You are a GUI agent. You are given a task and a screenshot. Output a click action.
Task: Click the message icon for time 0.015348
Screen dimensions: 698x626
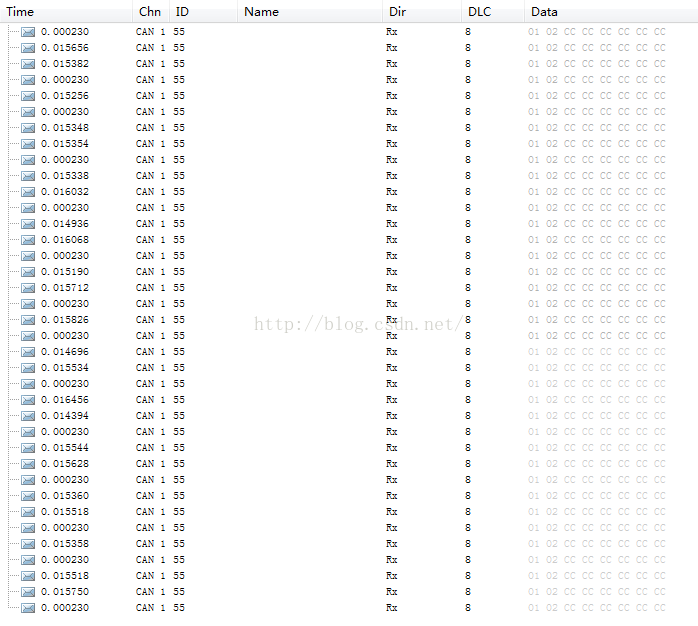click(28, 128)
